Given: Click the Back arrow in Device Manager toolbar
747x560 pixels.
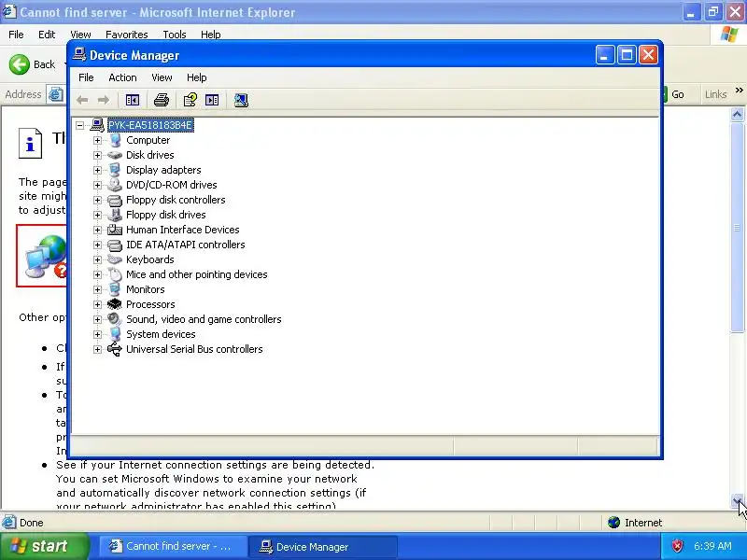Looking at the screenshot, I should [x=82, y=100].
